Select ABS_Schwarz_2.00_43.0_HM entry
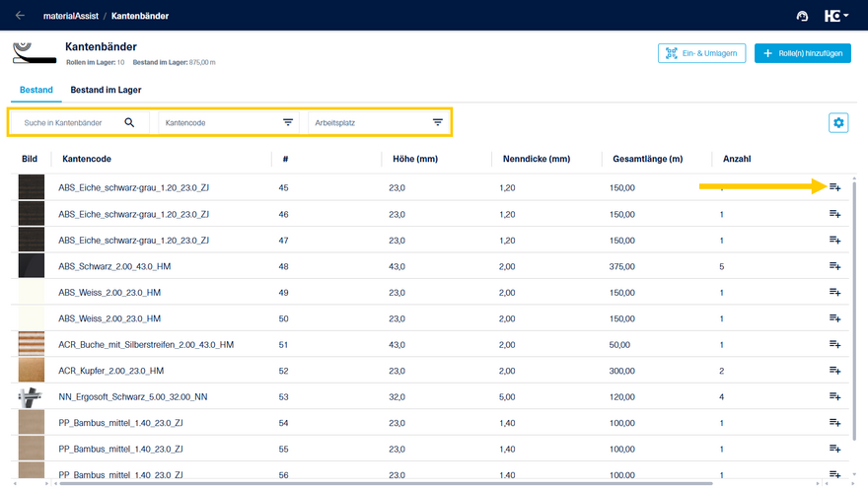This screenshot has width=868, height=489. tap(114, 266)
